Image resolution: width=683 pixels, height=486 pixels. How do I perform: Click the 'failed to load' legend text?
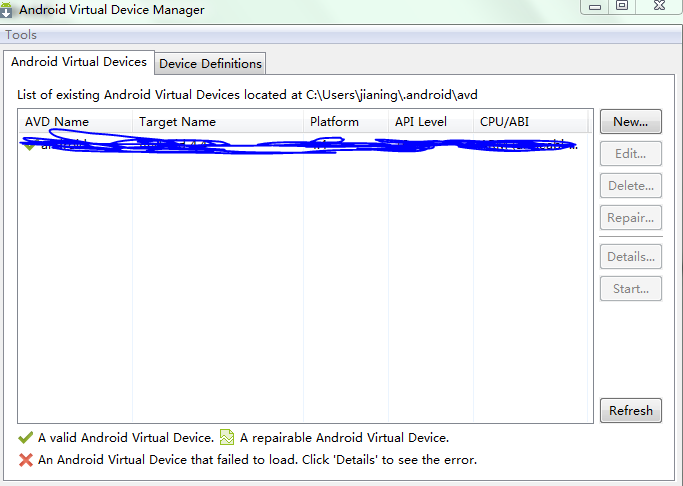[257, 460]
